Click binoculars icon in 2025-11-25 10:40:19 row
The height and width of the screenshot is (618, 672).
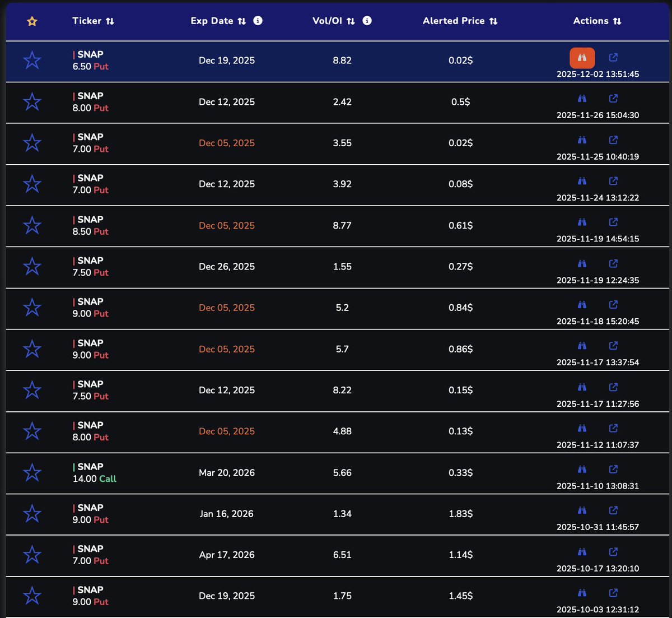pyautogui.click(x=582, y=140)
